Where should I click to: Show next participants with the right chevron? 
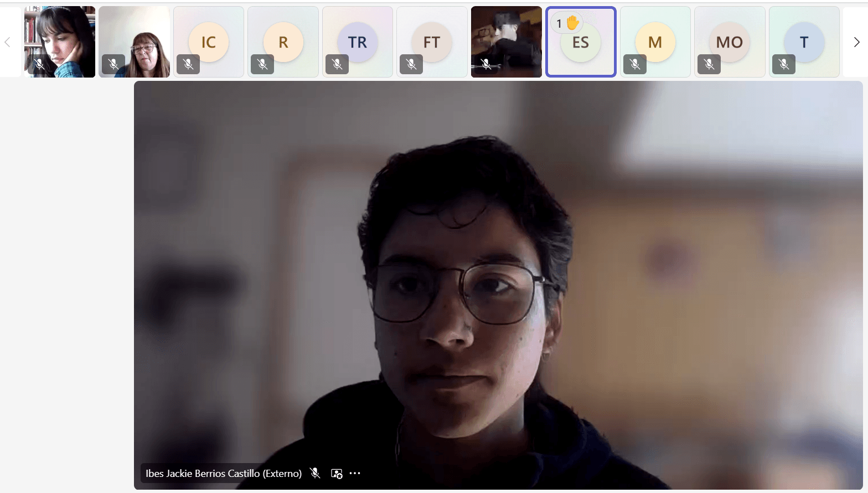pos(856,42)
